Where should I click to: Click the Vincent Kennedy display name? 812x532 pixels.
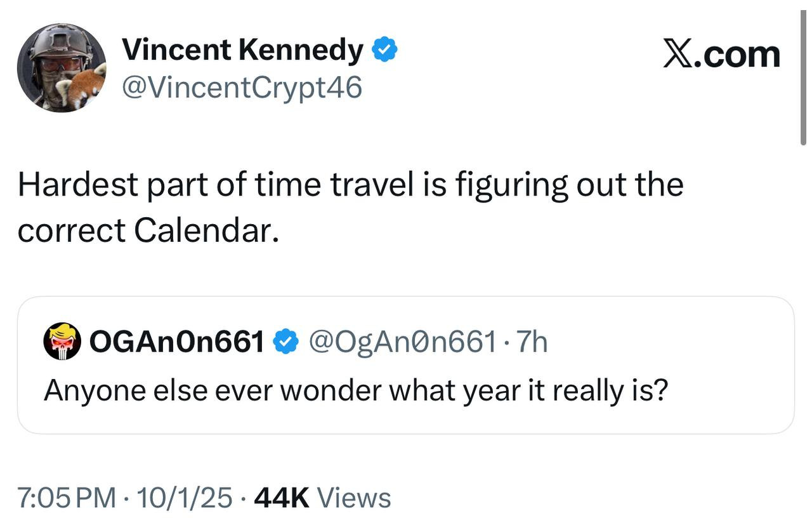[242, 50]
